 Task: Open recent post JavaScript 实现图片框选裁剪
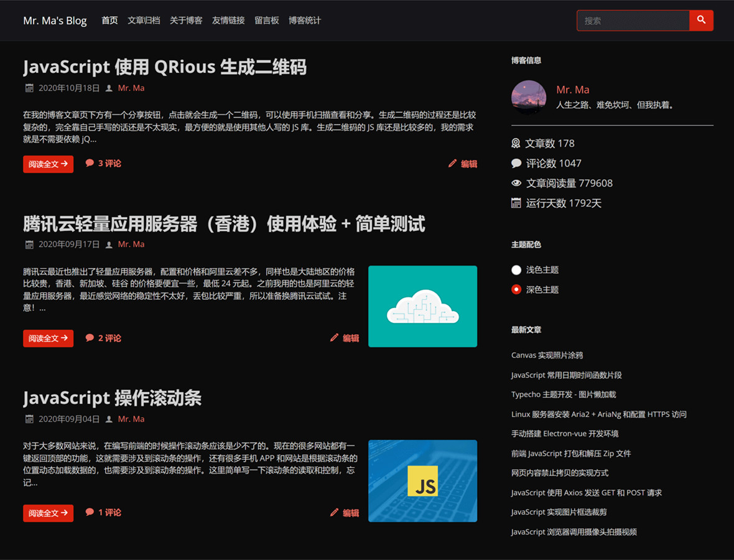[559, 511]
